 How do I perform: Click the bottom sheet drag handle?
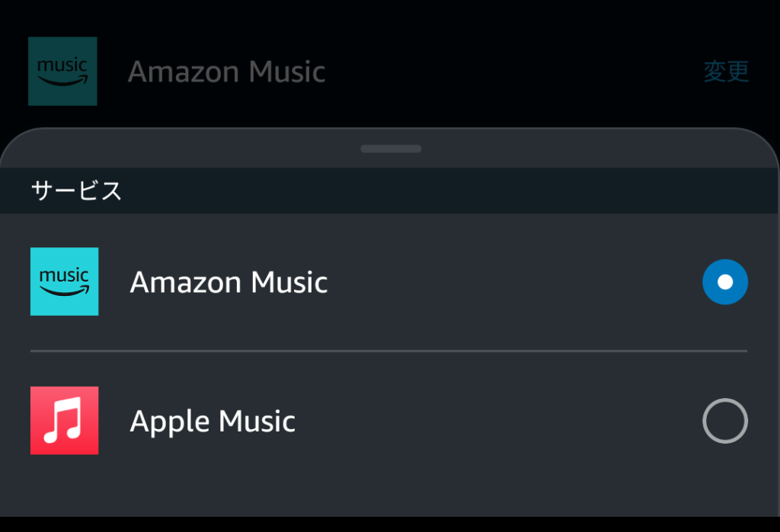click(391, 148)
